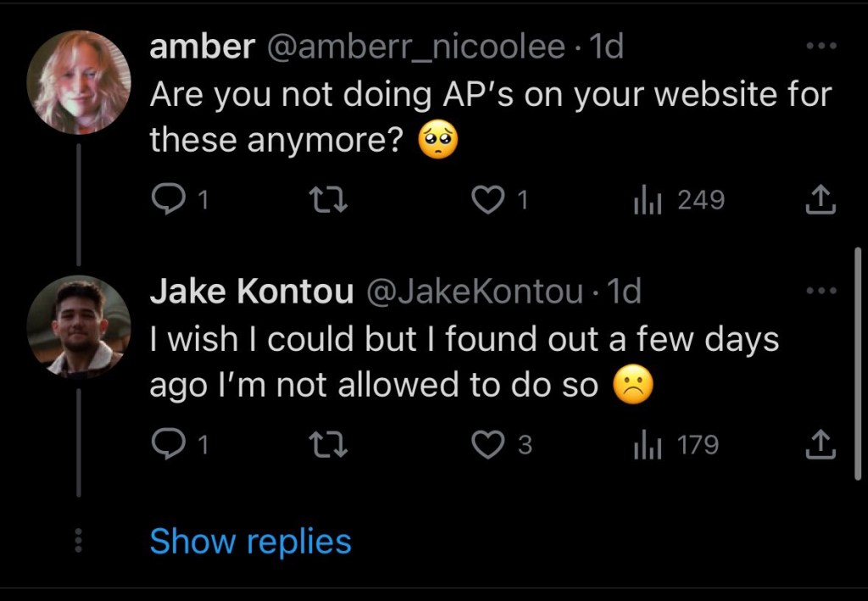Viewport: 868px width, 601px height.
Task: Click the Jake Kontou display name
Action: point(252,292)
